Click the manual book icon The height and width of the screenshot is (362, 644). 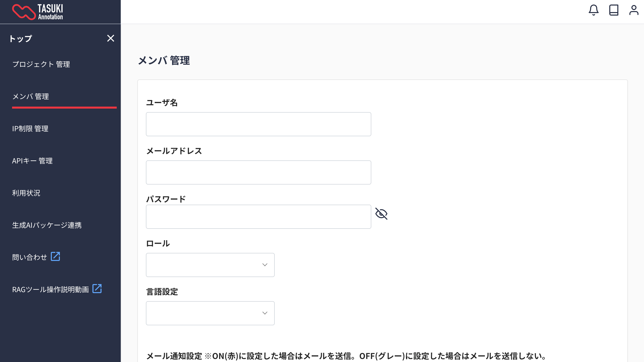614,10
